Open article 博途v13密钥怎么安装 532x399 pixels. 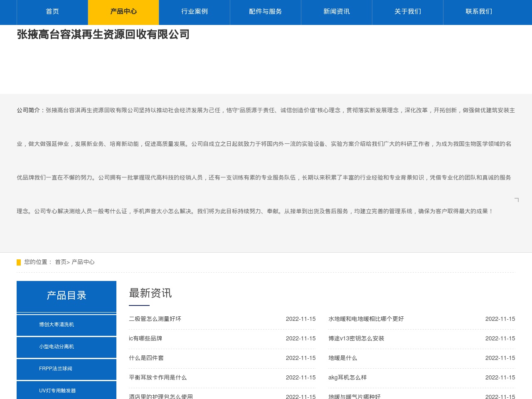(x=356, y=338)
